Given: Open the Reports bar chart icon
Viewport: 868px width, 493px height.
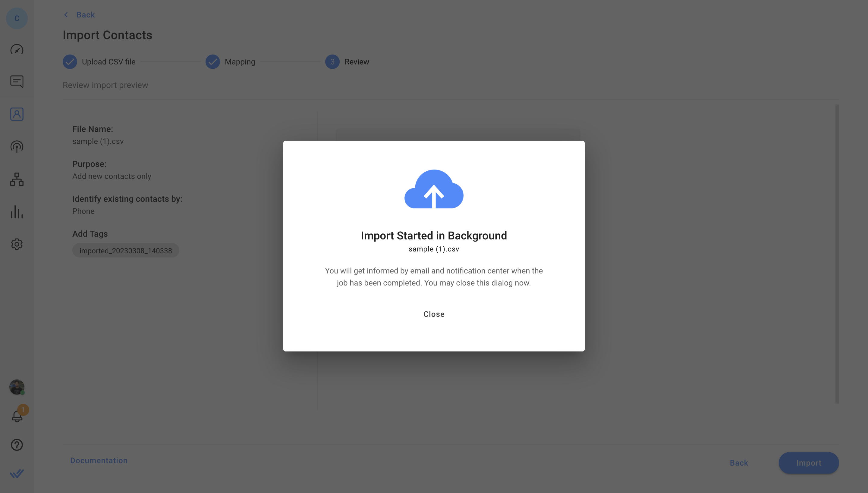Looking at the screenshot, I should [x=17, y=212].
